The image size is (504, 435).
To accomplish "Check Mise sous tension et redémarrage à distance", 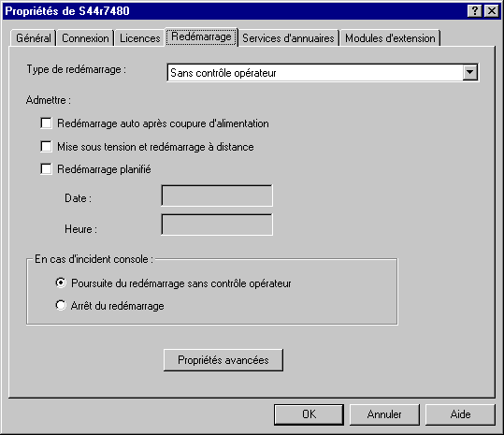I will click(47, 147).
